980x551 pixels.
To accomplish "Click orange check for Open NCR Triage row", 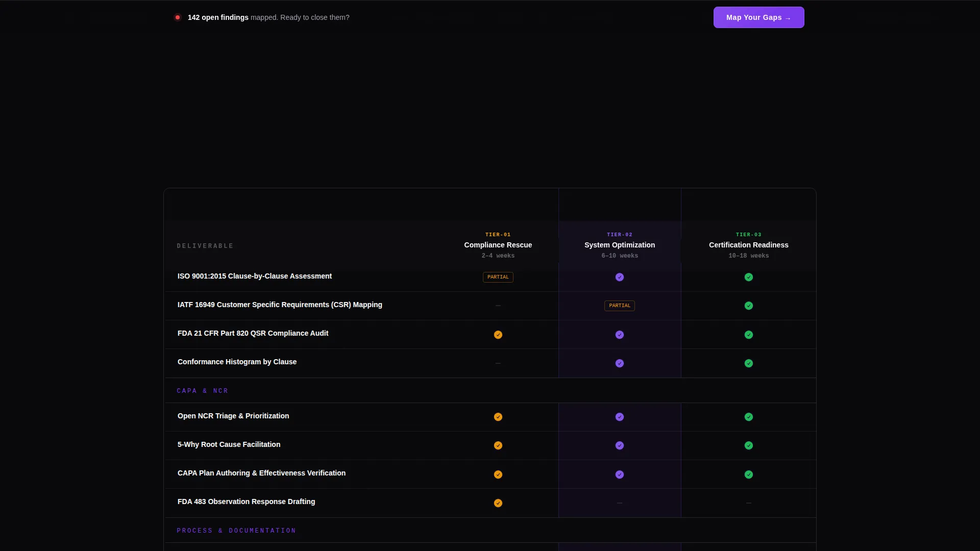I will point(498,417).
